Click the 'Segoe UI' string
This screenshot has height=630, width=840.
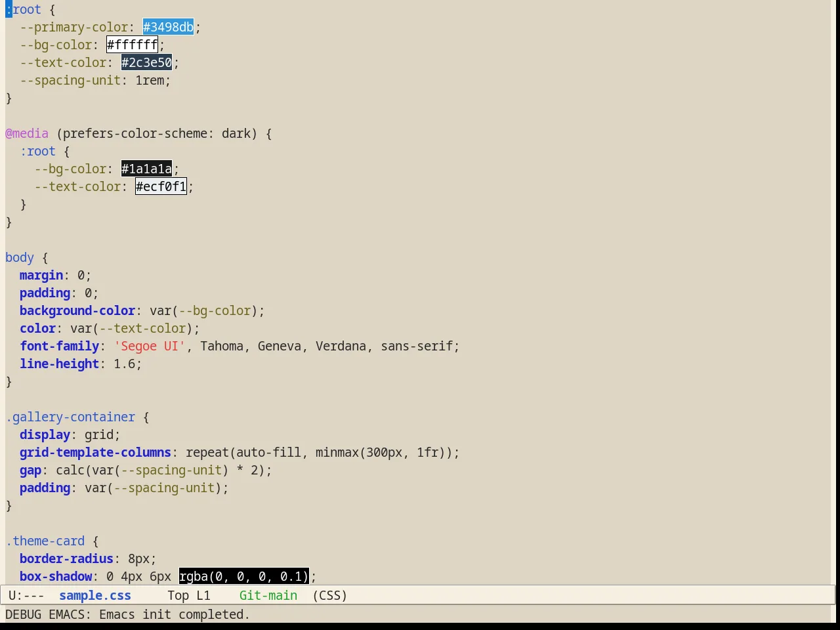(x=150, y=346)
